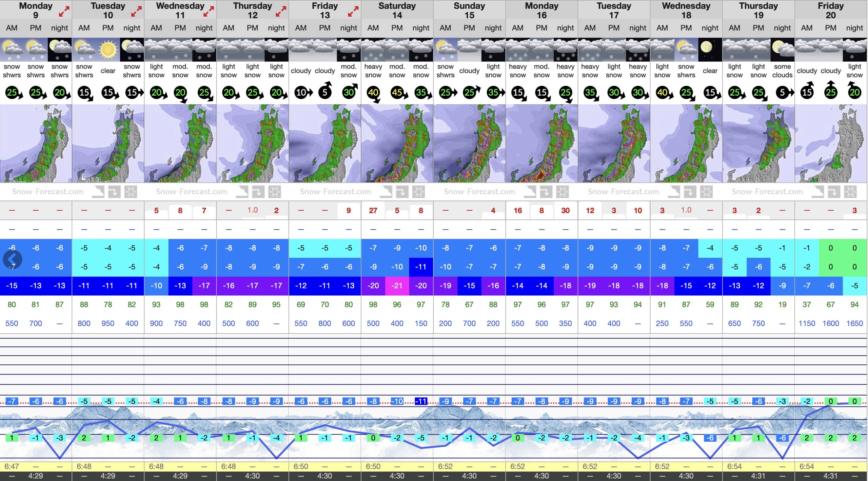Open the Monday 16 snow map thumbnail
The image size is (868, 481).
[541, 143]
